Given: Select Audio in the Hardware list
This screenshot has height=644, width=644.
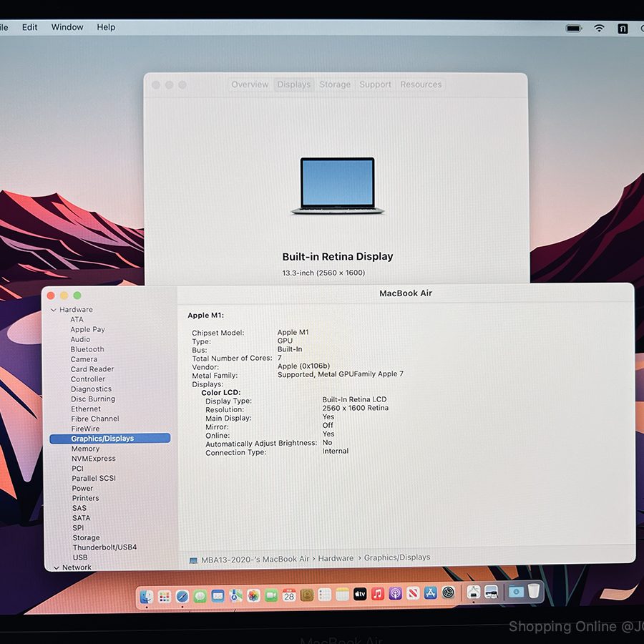Looking at the screenshot, I should 80,339.
